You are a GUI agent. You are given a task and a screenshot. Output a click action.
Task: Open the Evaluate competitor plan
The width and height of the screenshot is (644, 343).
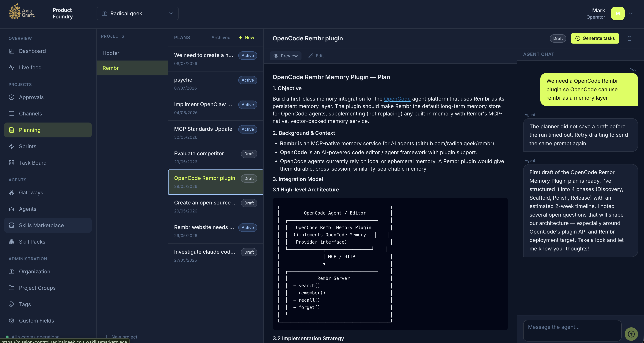[216, 157]
